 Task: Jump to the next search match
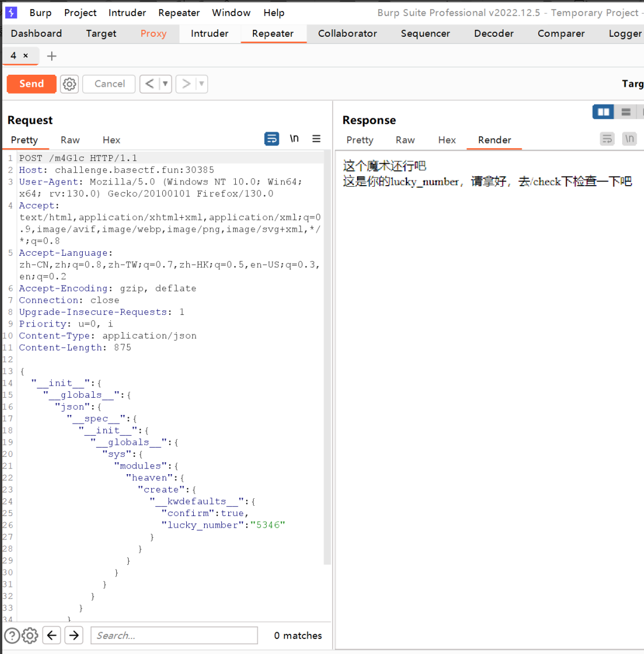(74, 635)
